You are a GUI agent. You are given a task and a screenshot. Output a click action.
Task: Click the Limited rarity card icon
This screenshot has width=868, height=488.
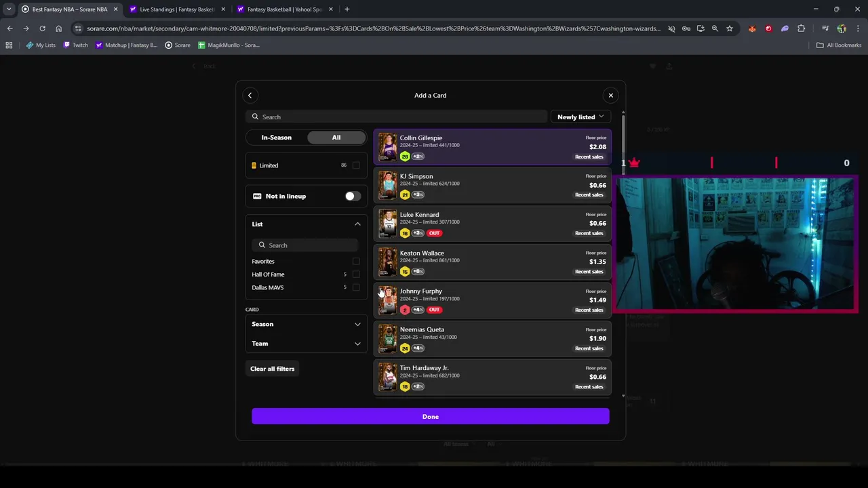[254, 165]
